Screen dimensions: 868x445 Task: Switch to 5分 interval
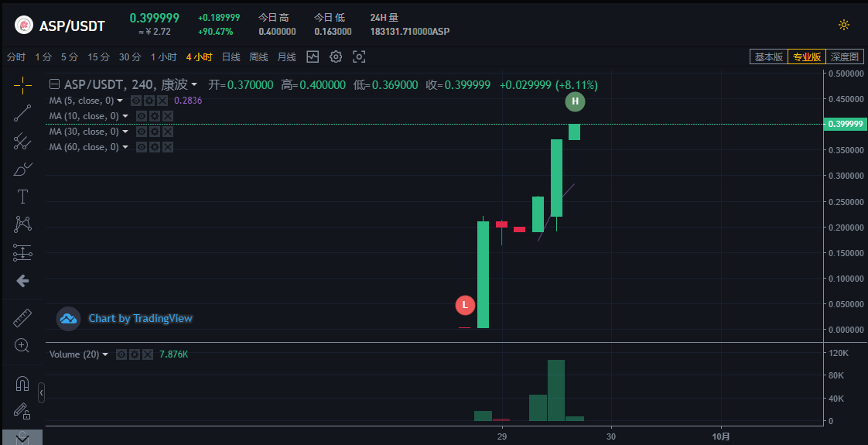[x=70, y=57]
